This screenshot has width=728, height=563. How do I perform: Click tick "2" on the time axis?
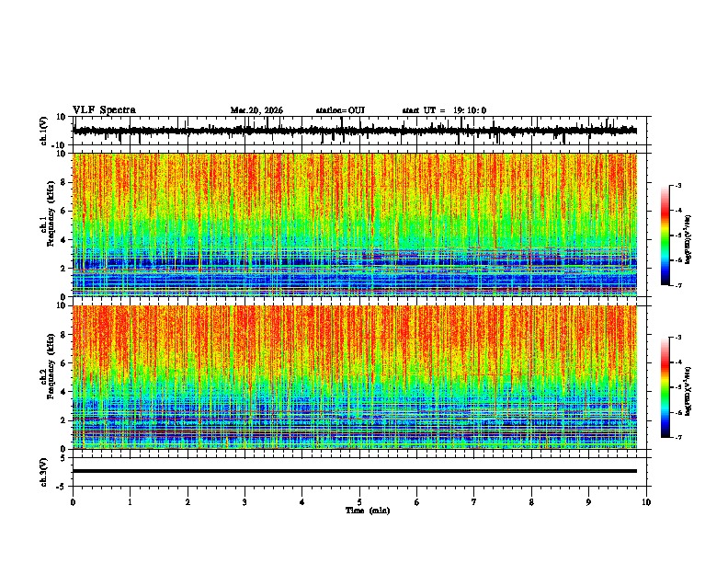pyautogui.click(x=188, y=501)
